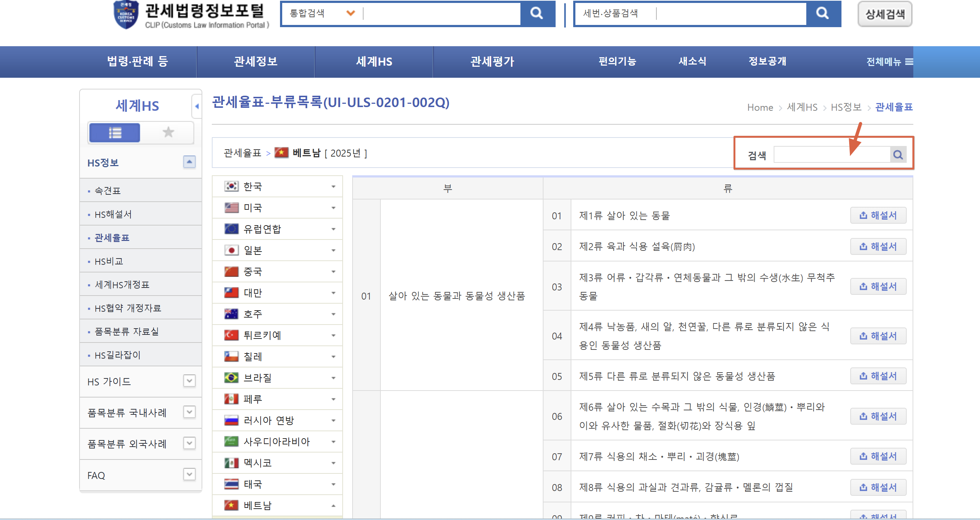Screen dimensions: 980x520
Task: Click the Mexico flag icon
Action: pos(231,463)
